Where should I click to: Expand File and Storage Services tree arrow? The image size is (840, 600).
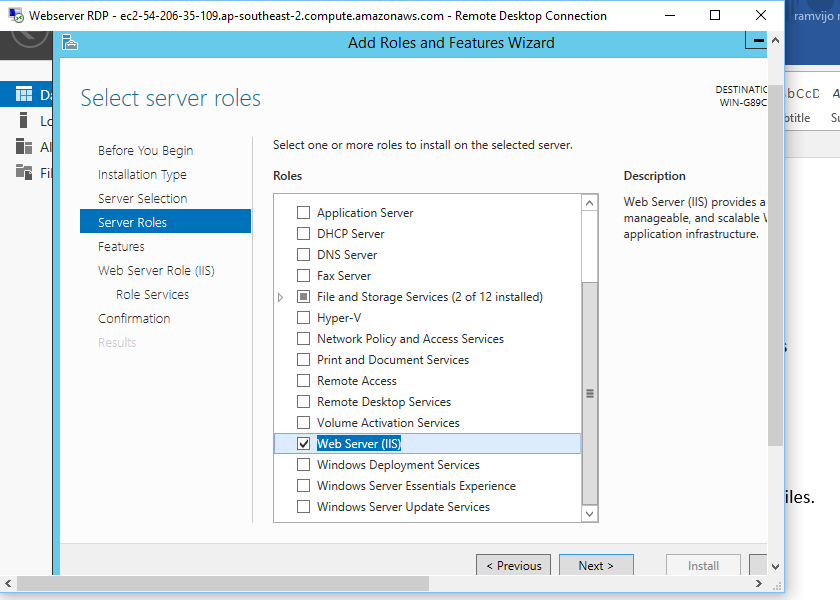tap(280, 297)
